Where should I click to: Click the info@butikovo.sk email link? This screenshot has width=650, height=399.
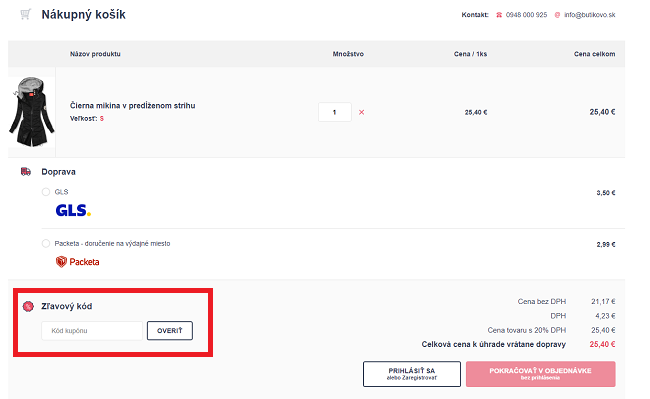click(589, 15)
